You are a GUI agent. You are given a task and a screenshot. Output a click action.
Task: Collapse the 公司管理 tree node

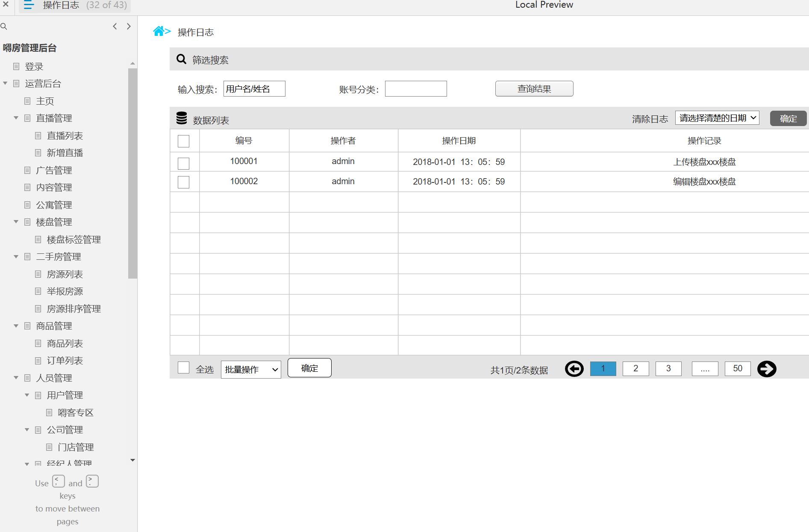(x=27, y=429)
